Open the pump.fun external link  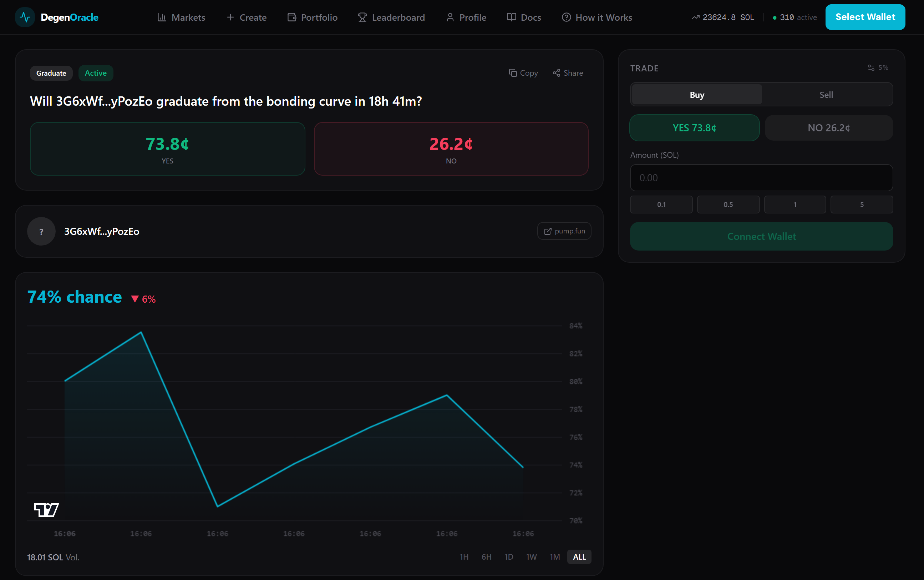[564, 231]
